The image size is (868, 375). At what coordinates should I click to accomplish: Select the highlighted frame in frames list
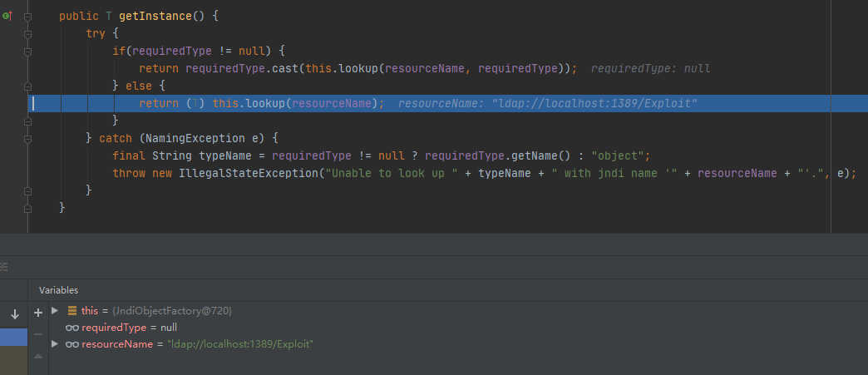point(14,337)
